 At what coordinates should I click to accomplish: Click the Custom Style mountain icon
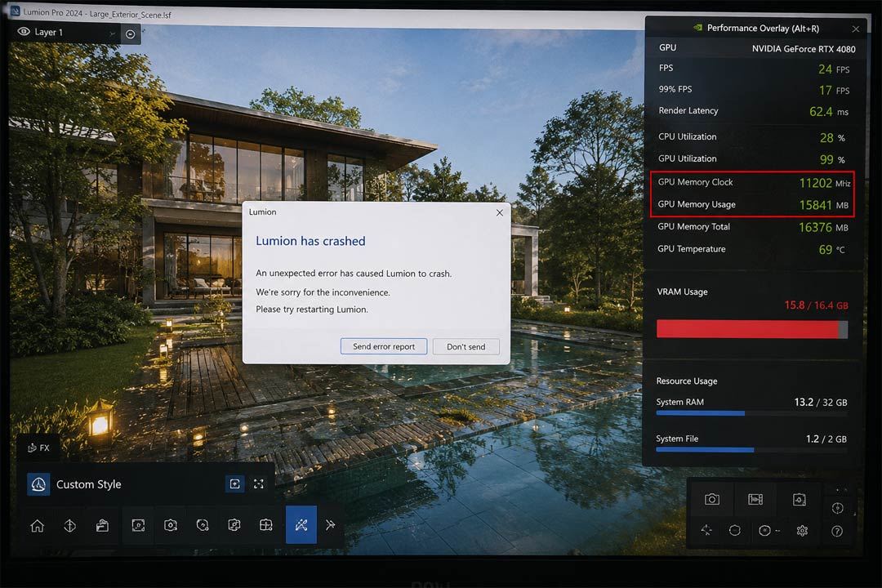[x=38, y=484]
